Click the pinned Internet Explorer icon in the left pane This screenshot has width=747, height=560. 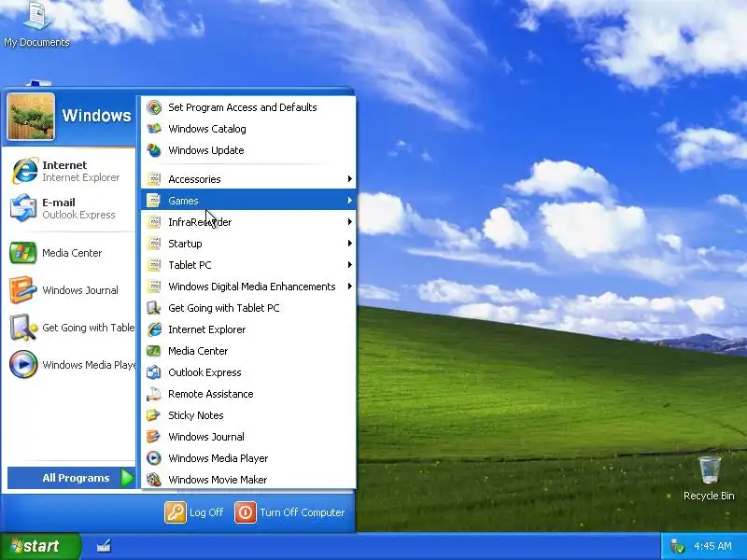point(24,171)
